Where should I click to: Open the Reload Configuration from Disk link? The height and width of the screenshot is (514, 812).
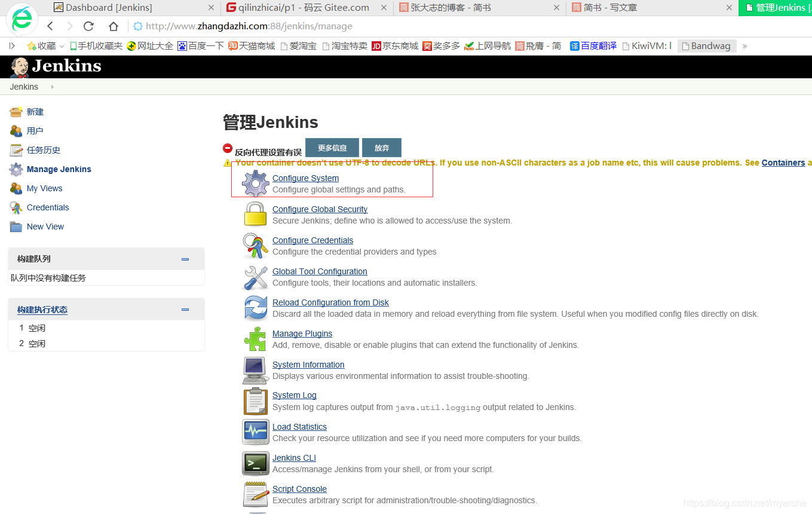tap(330, 302)
